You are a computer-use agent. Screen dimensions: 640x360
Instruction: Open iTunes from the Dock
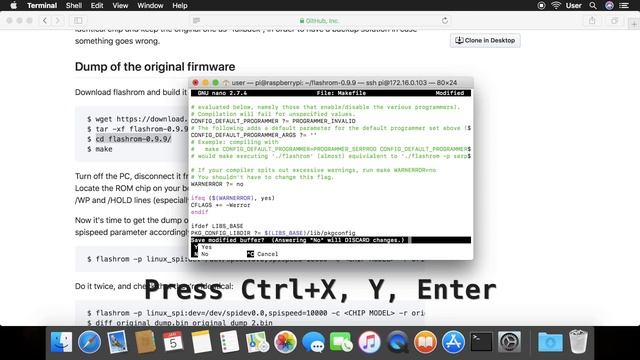coord(369,342)
